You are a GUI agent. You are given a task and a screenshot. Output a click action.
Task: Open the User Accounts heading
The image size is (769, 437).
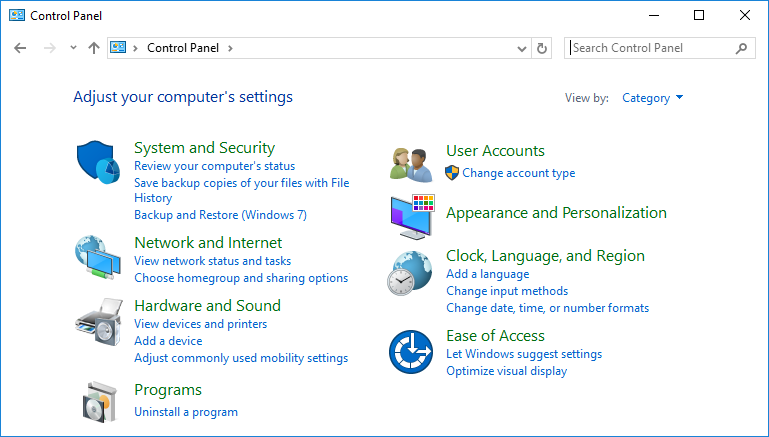pyautogui.click(x=495, y=151)
